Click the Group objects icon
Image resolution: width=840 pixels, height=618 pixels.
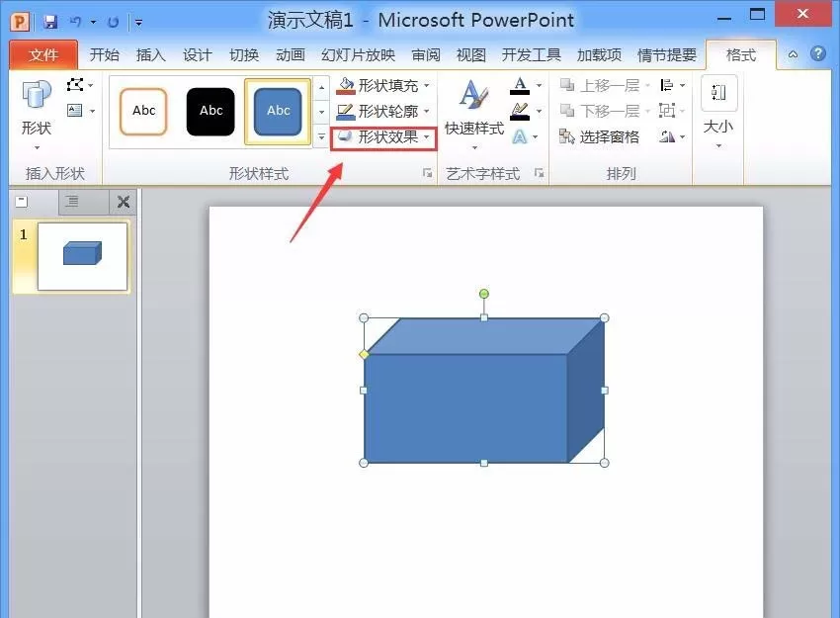[x=666, y=111]
